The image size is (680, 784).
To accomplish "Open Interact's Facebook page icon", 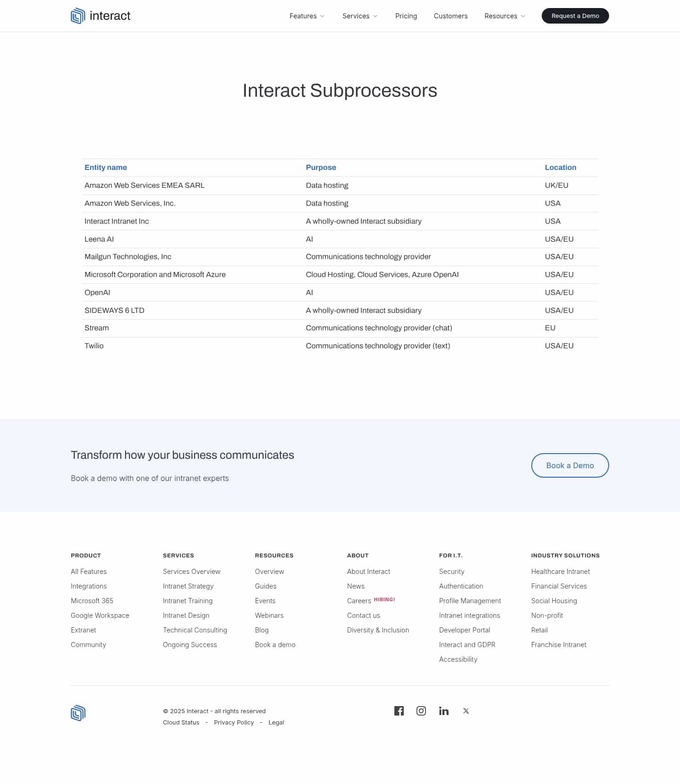I will click(x=399, y=711).
